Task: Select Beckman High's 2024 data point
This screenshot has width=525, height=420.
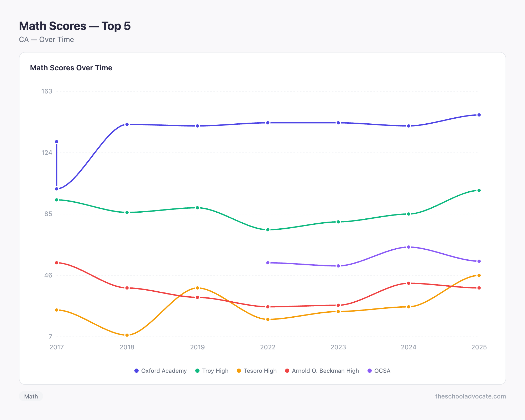Action: pyautogui.click(x=408, y=283)
